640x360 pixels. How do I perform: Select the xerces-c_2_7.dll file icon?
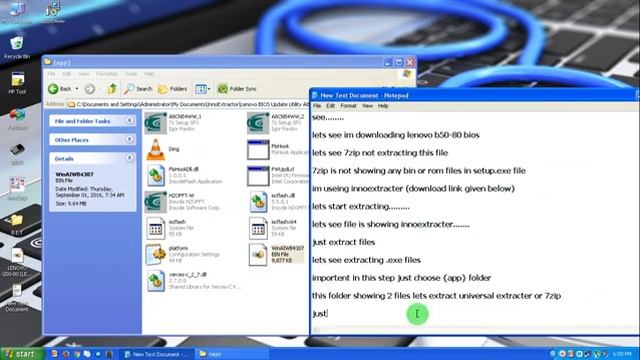[x=156, y=281]
